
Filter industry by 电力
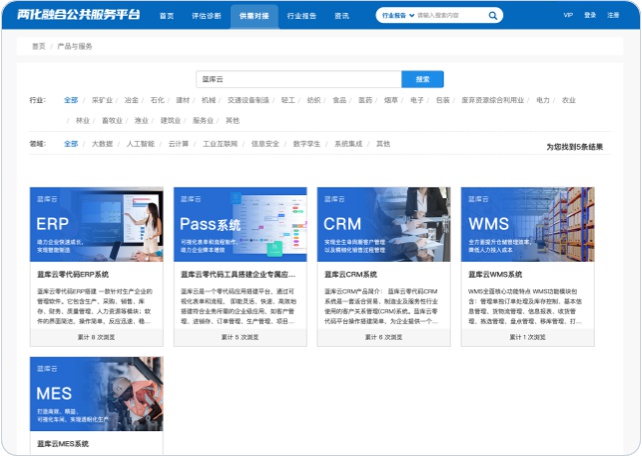point(543,100)
